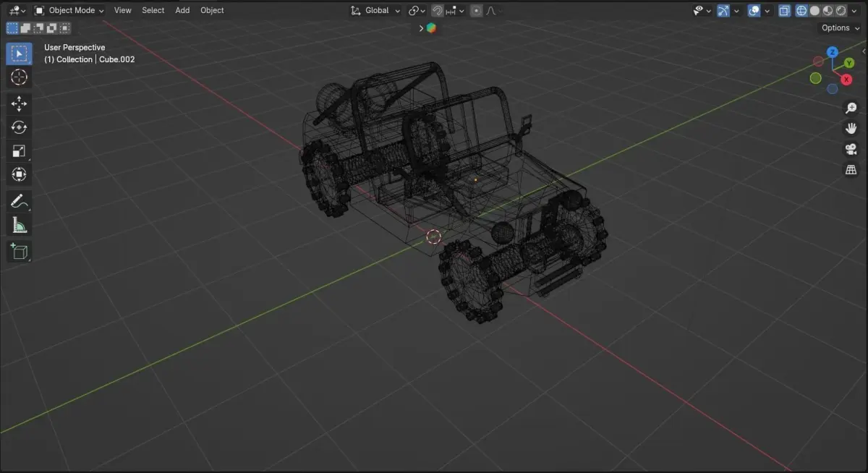Image resolution: width=868 pixels, height=473 pixels.
Task: Activate the Annotate tool
Action: tap(19, 201)
